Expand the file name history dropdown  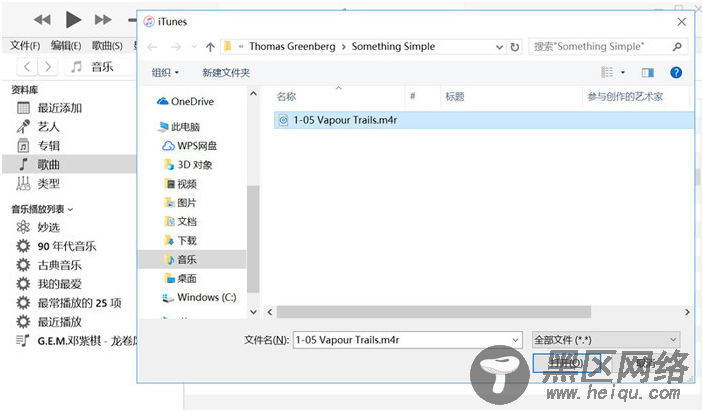pyautogui.click(x=516, y=340)
